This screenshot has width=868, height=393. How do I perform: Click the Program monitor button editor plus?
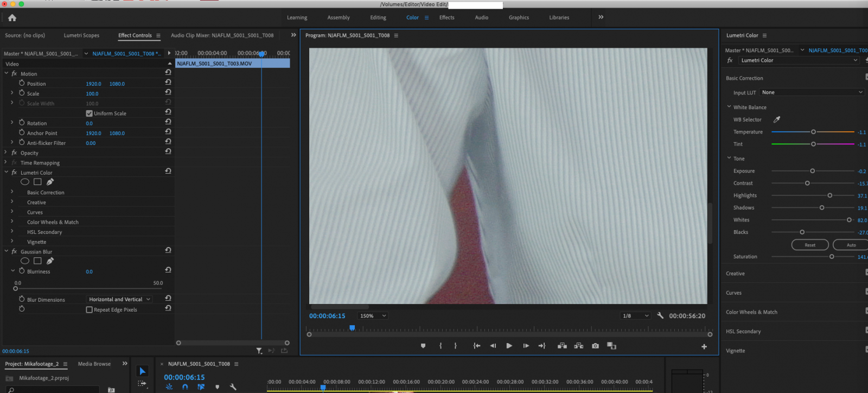pos(704,346)
